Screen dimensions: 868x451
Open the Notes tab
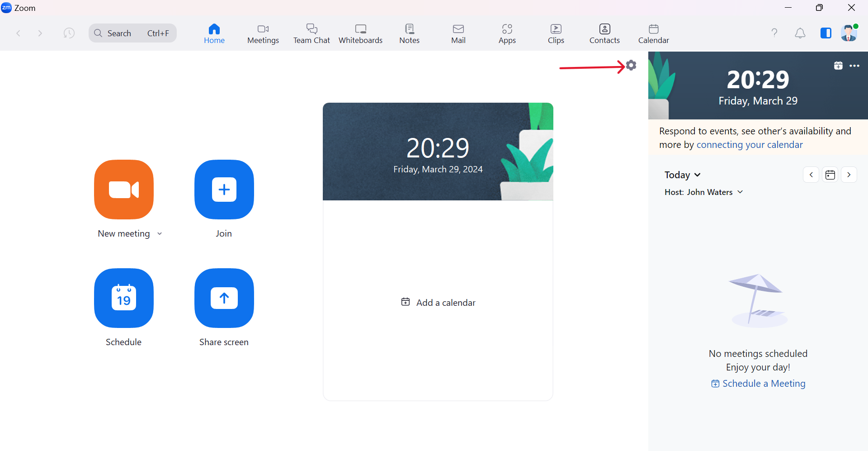tap(410, 34)
